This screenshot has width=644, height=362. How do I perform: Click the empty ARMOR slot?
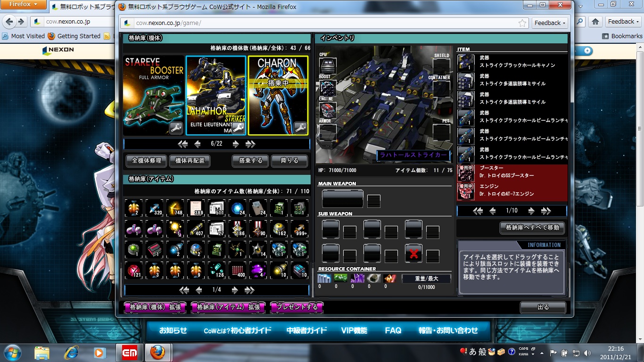pos(328,132)
